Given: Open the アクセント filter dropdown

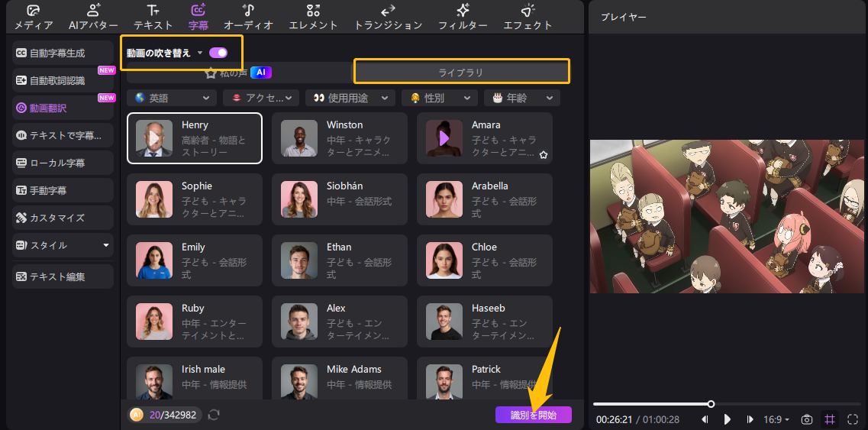Looking at the screenshot, I should [x=261, y=98].
